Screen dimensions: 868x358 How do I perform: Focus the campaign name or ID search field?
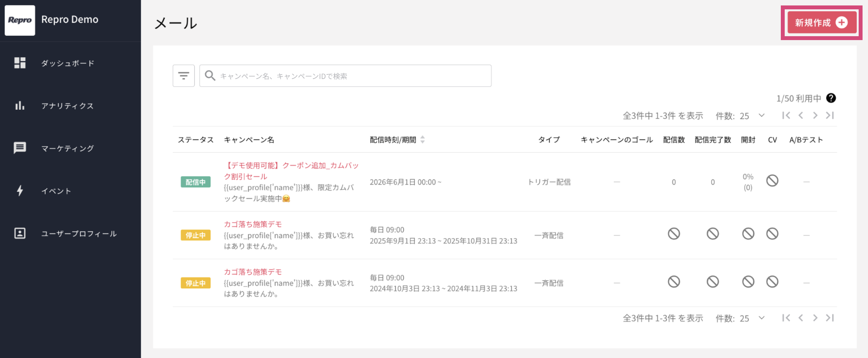click(x=345, y=75)
